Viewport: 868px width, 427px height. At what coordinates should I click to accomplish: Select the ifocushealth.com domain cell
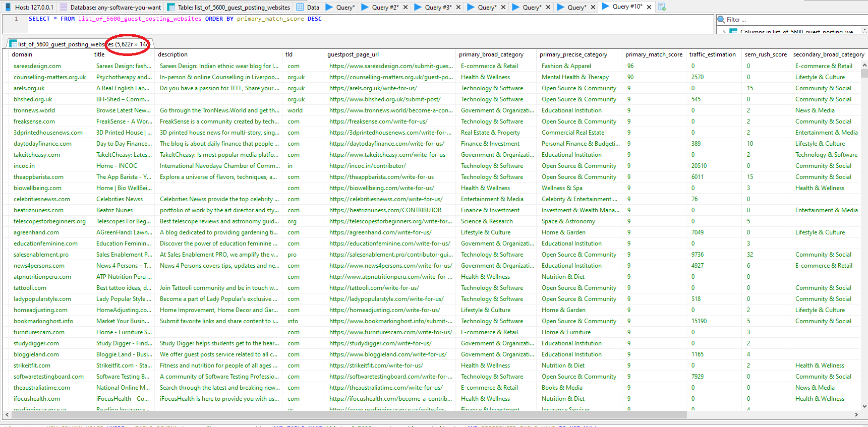(x=50, y=399)
